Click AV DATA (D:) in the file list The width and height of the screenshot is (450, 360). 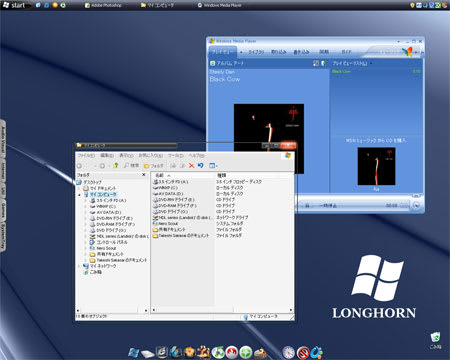[x=168, y=194]
